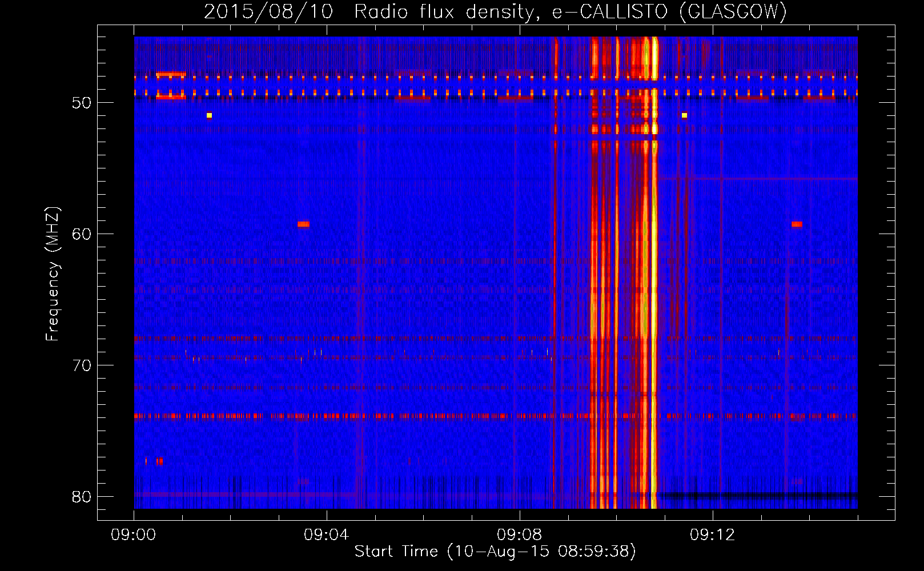Click the 70 frequency tick label
Image resolution: width=924 pixels, height=571 pixels.
[82, 365]
